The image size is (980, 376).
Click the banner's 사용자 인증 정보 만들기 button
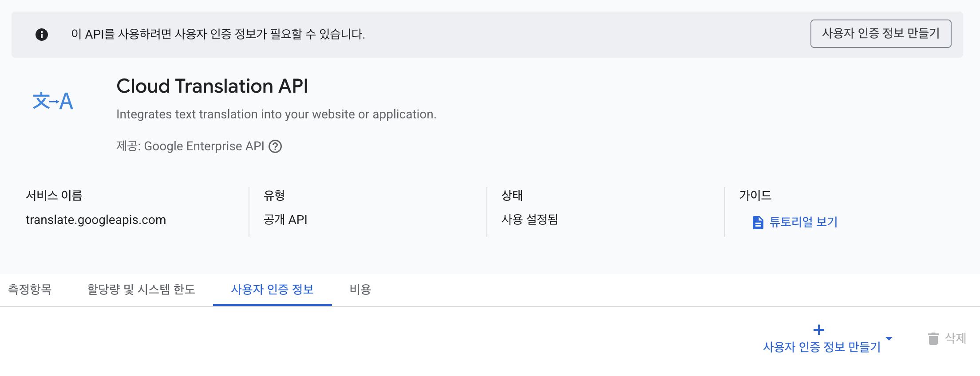[x=881, y=34]
